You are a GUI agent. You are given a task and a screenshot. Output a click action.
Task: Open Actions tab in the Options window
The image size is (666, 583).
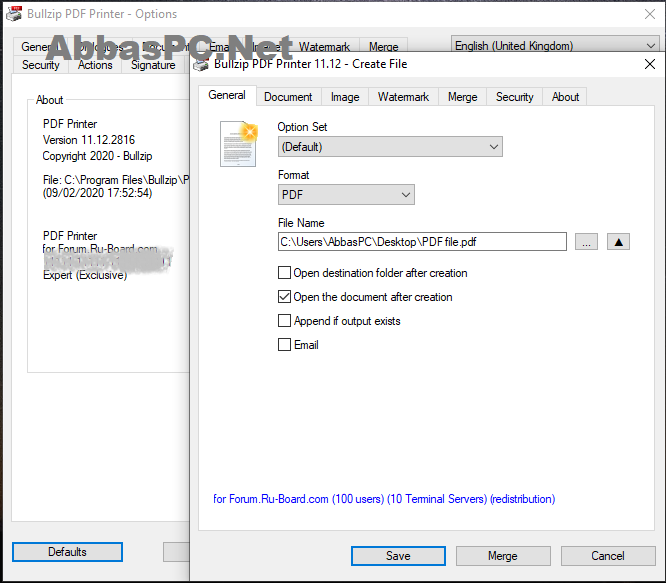(x=95, y=65)
